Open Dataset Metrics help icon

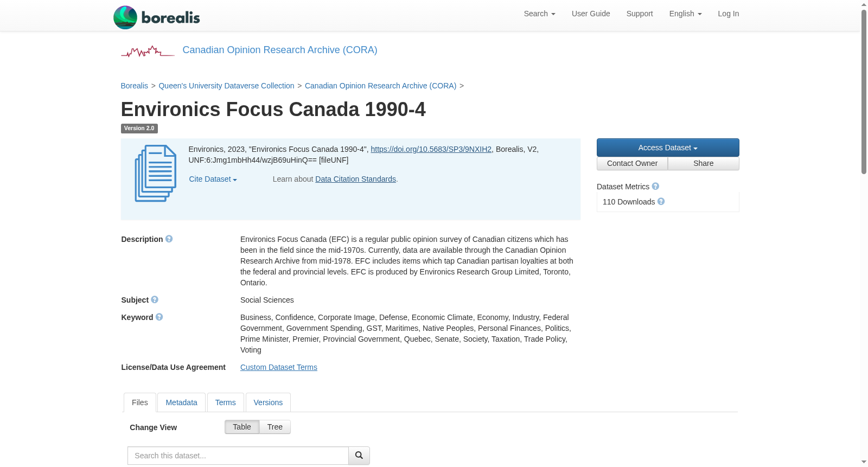tap(655, 187)
